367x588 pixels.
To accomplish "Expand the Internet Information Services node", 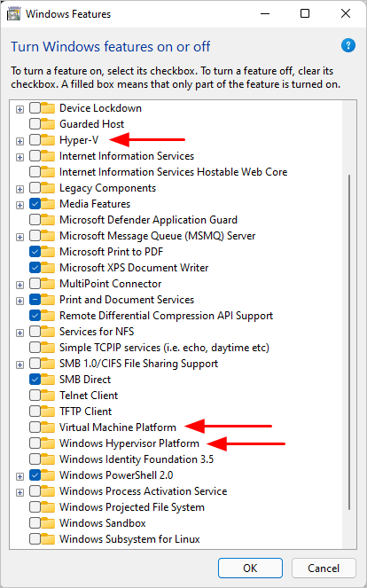I will click(20, 158).
